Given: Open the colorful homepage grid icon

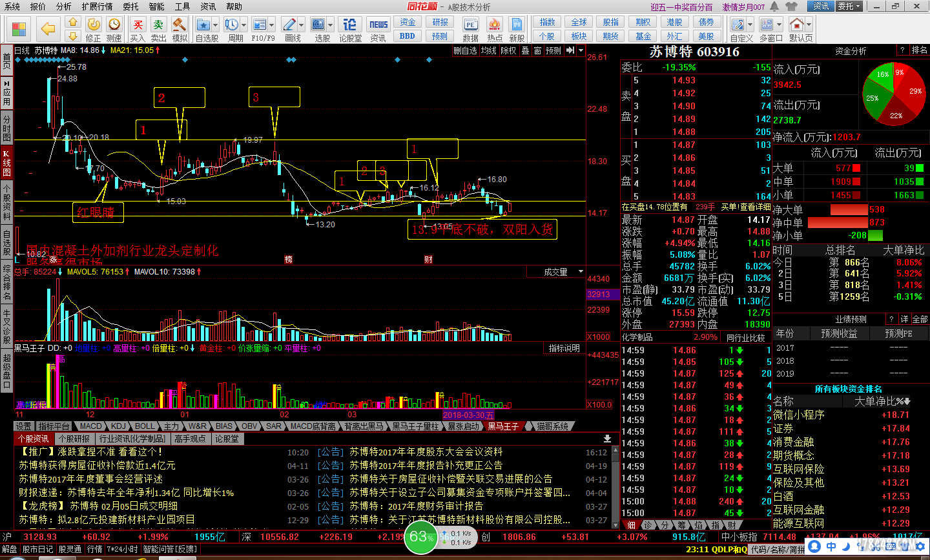Looking at the screenshot, I should [x=19, y=30].
